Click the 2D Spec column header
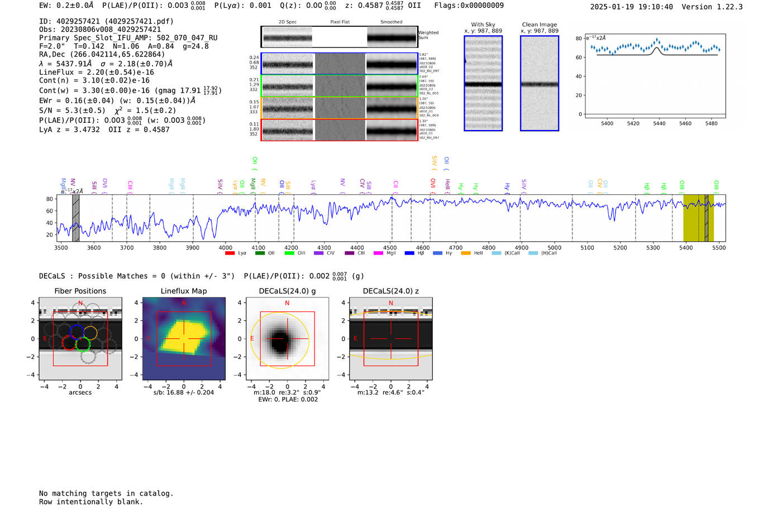 point(288,22)
